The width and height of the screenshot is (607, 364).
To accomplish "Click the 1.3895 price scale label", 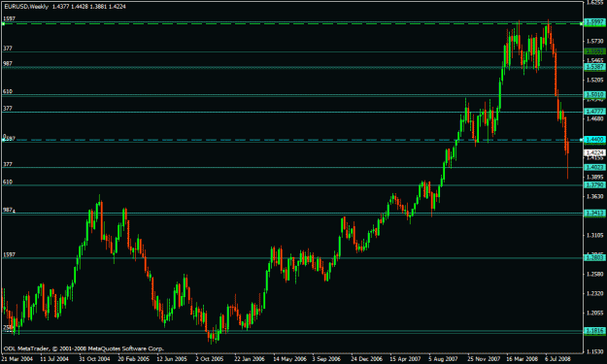I will click(x=595, y=178).
